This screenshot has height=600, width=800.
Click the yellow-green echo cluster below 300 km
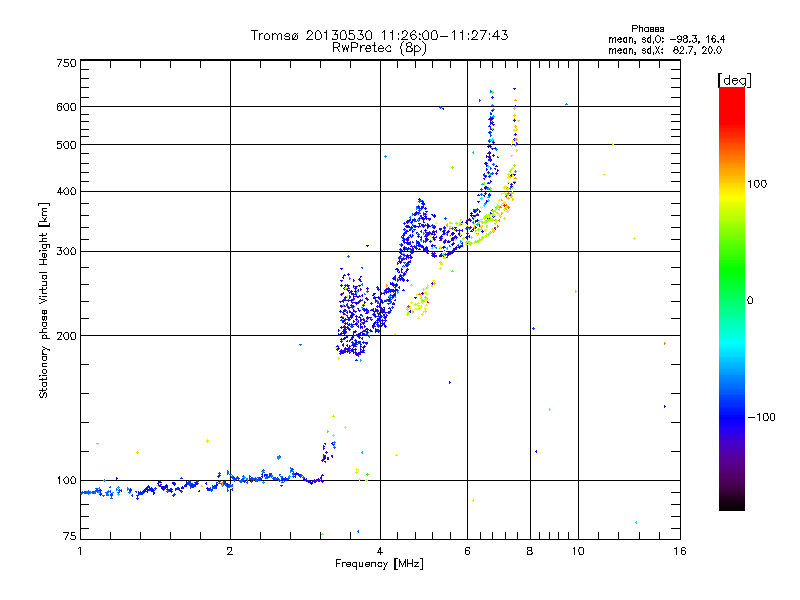419,303
